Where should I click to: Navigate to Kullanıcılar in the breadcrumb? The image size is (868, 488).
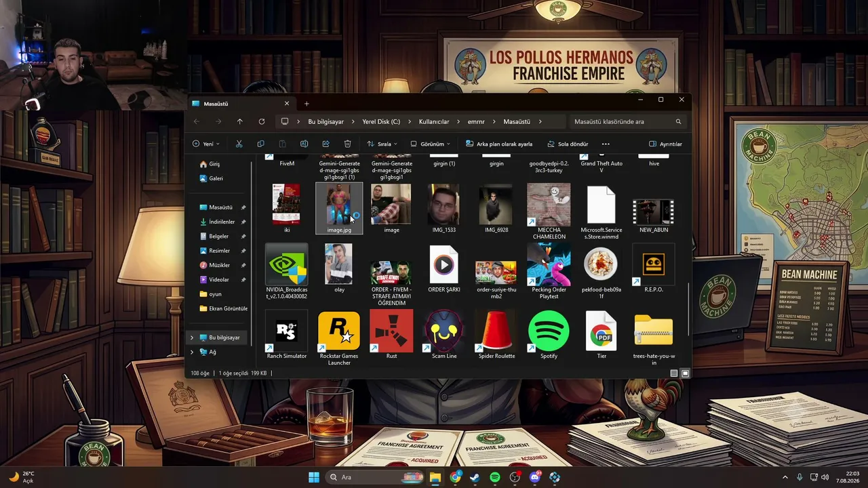tap(434, 122)
